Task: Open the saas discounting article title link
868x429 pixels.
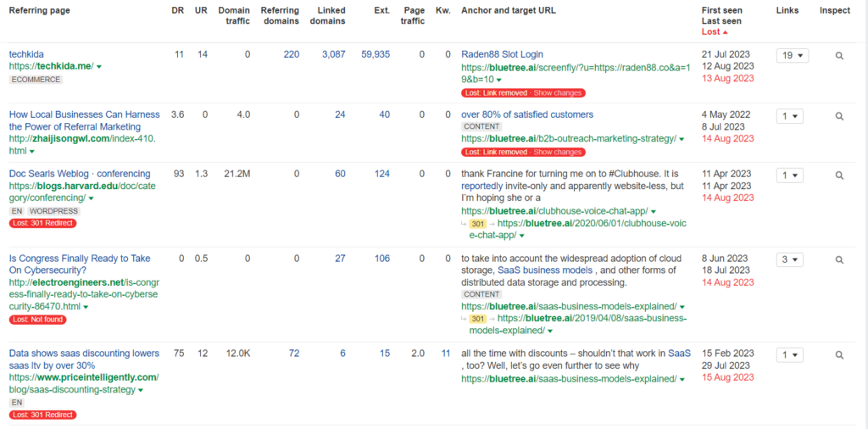Action: coord(84,359)
